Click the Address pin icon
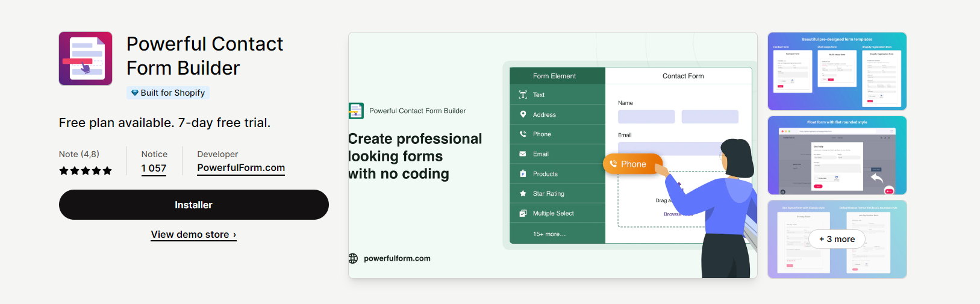 click(523, 114)
